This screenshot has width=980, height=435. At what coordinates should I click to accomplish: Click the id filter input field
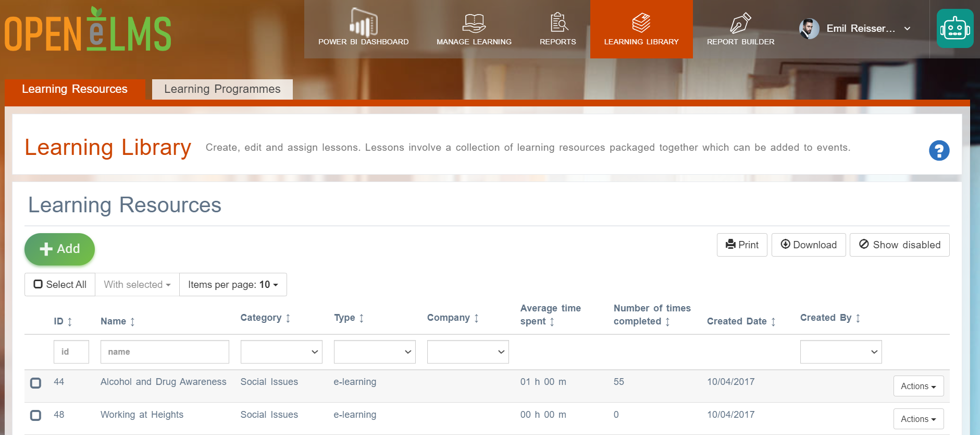71,352
